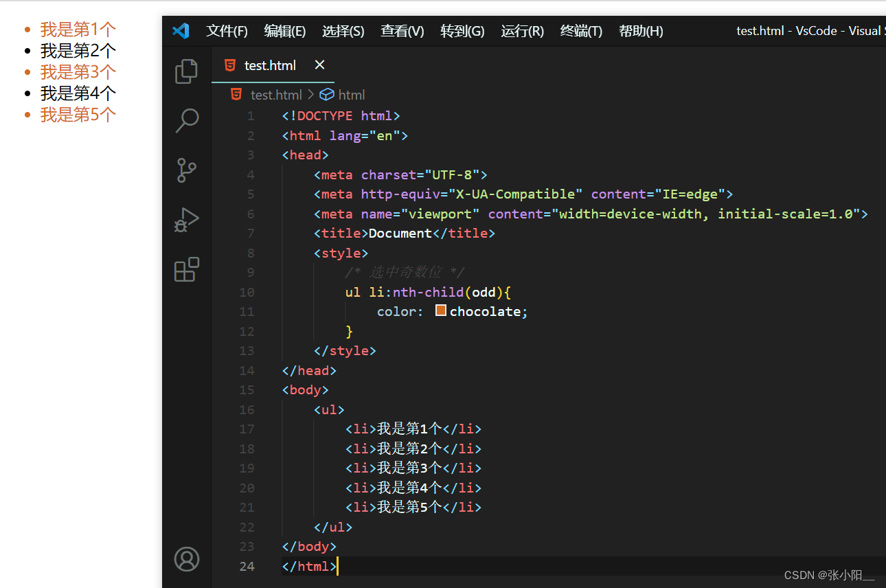The width and height of the screenshot is (886, 588).
Task: Click the code line li 我是第3个
Action: [413, 468]
